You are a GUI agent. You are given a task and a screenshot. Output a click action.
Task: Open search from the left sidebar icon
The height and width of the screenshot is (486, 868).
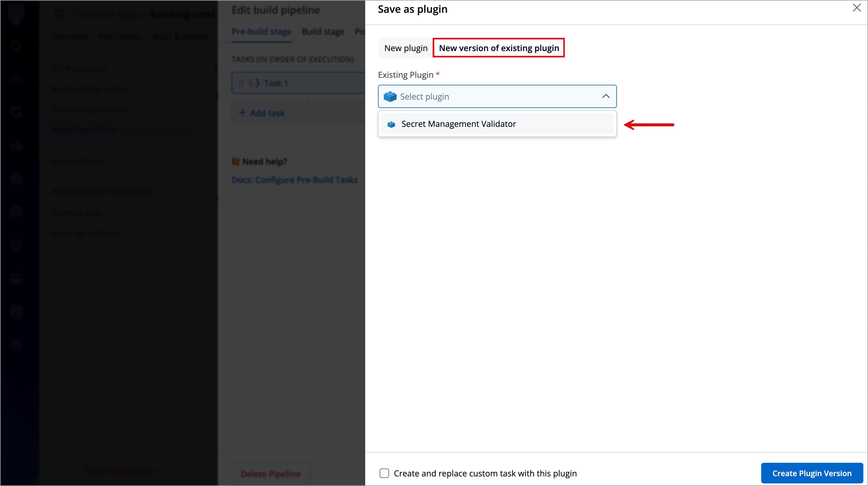16,46
